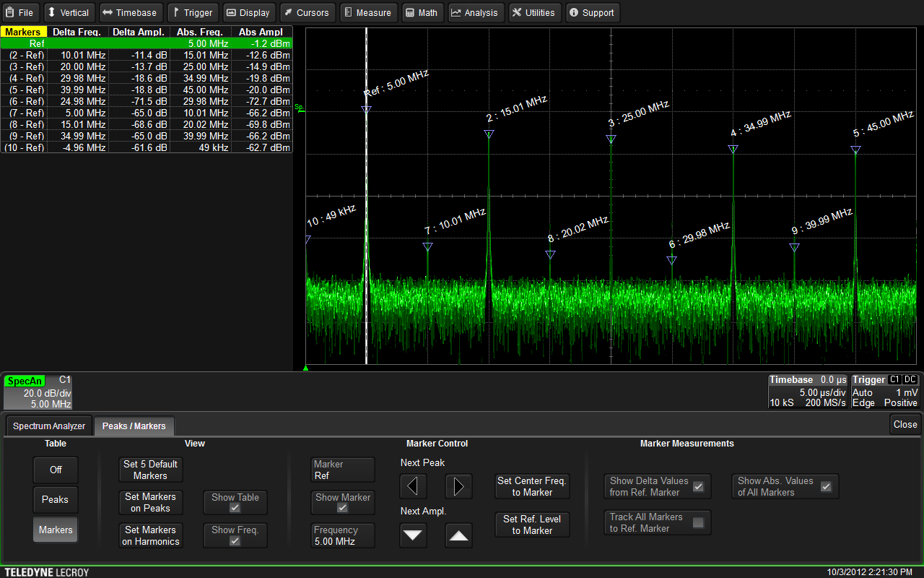Select marker 5 at 45.00 MHz
This screenshot has width=924, height=578.
click(855, 150)
